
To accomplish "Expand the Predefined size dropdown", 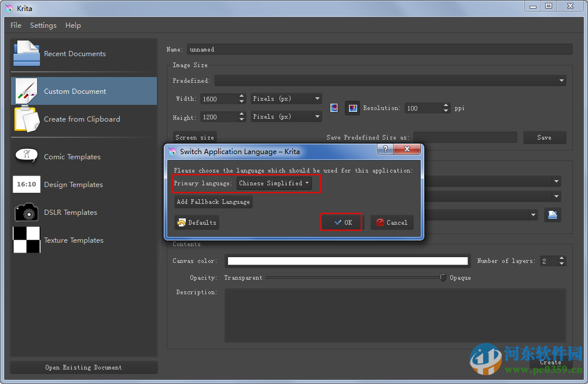I will coord(561,81).
